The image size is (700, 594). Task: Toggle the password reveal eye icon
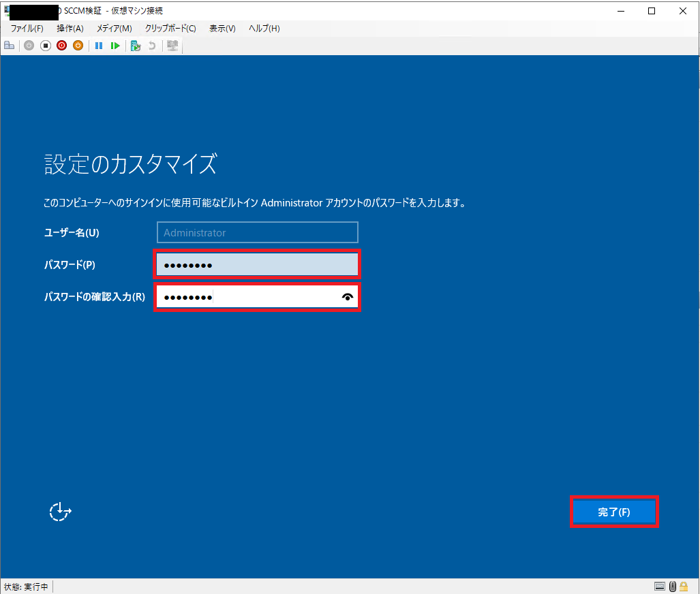pyautogui.click(x=347, y=297)
